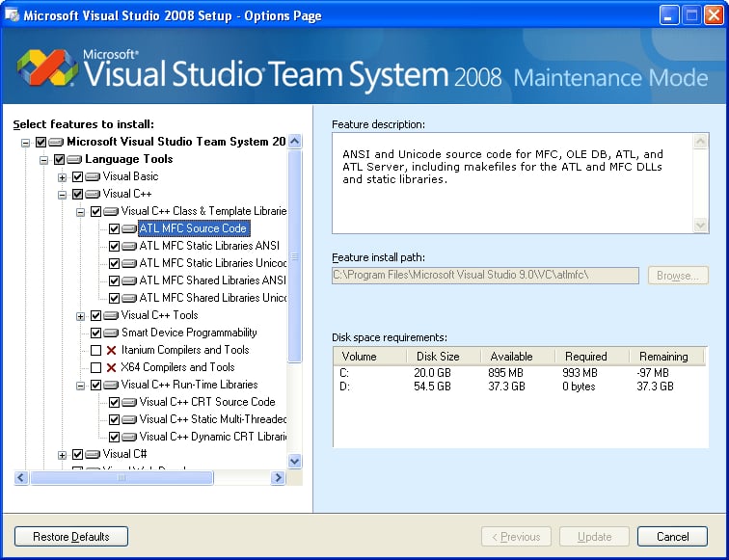729x560 pixels.
Task: Click the drive icon beside ATL MFC Source Code
Action: (129, 228)
